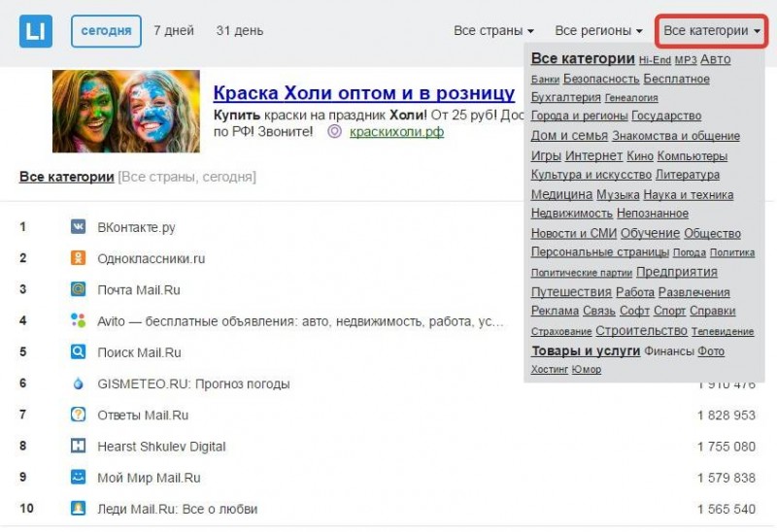Click the Мой Мир smiley icon
This screenshot has width=777, height=532.
pyautogui.click(x=78, y=477)
